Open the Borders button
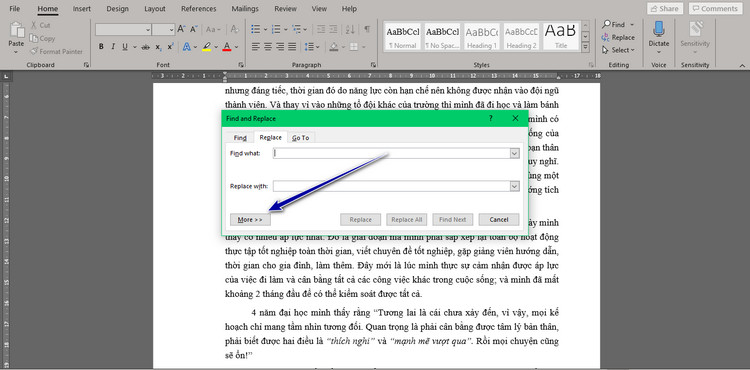Screen dimensions: 750x370 (354, 47)
